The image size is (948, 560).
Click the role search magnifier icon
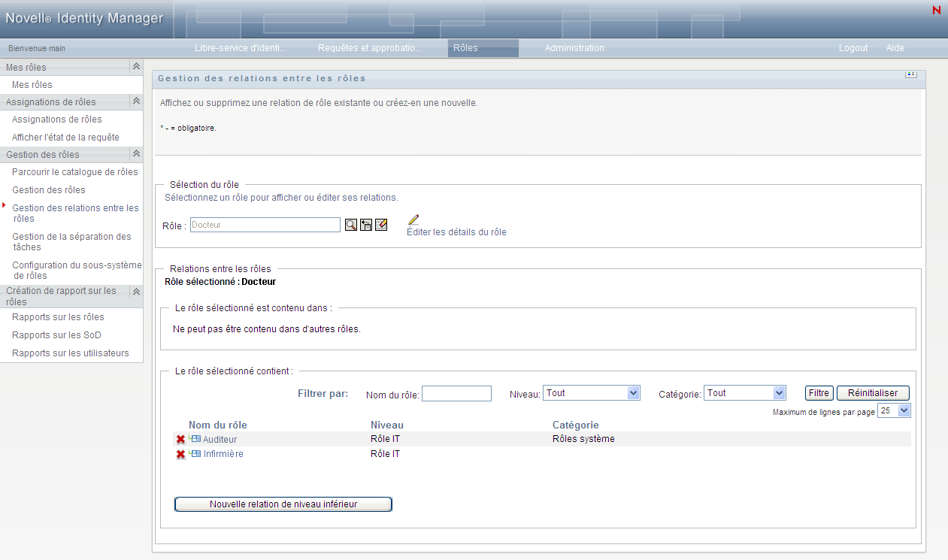(351, 225)
